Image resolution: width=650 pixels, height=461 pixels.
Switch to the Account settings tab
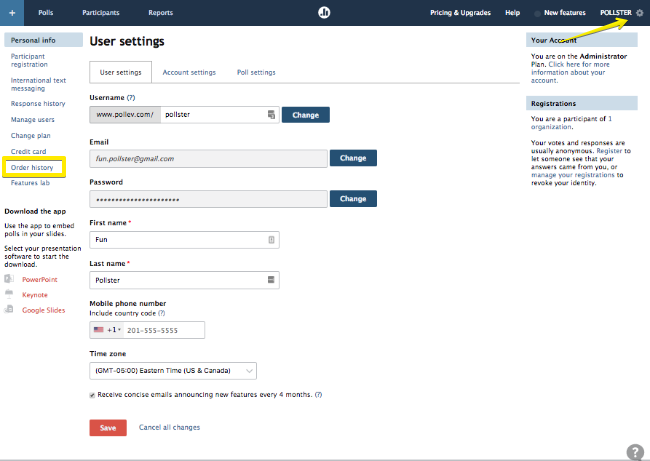coord(189,73)
